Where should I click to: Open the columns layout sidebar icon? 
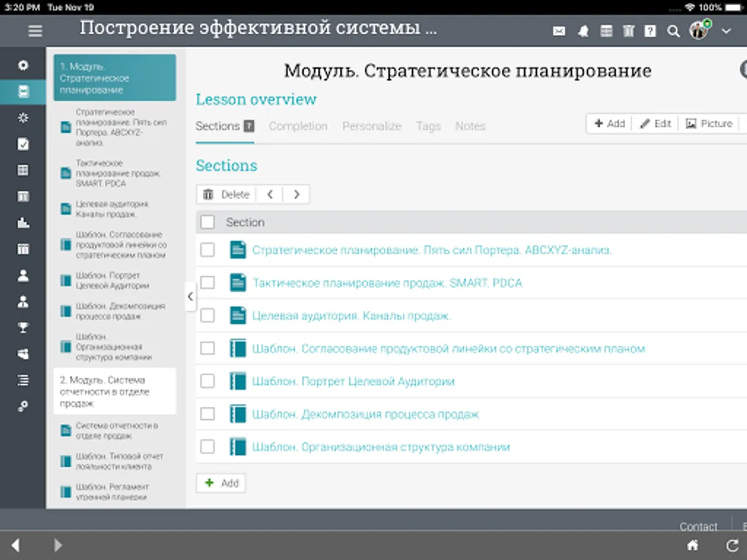click(23, 197)
